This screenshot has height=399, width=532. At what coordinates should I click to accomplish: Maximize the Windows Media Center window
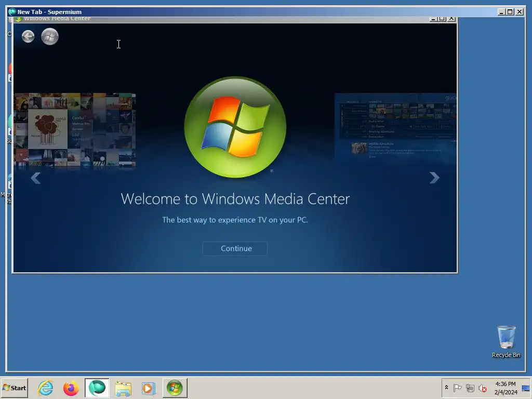pos(442,19)
